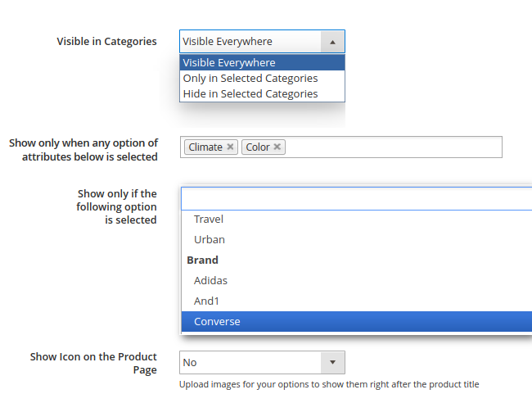Image resolution: width=532 pixels, height=394 pixels.
Task: Remove the Color attribute tag
Action: pyautogui.click(x=277, y=147)
